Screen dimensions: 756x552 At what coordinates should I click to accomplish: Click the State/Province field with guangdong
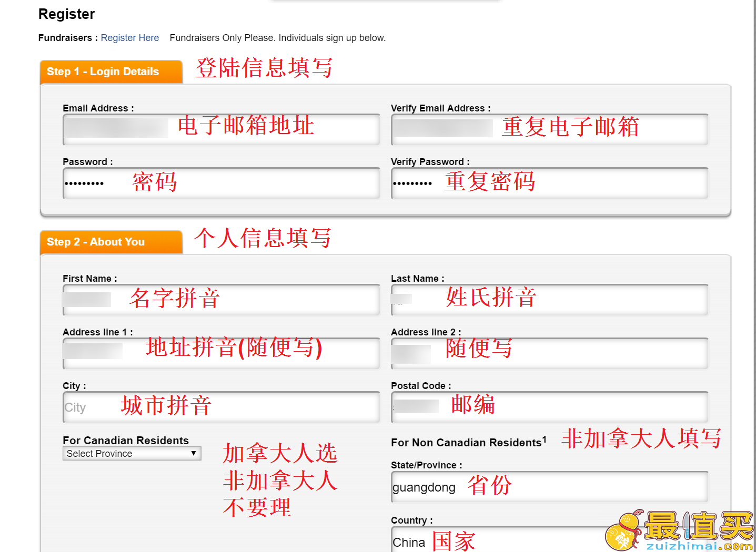[x=549, y=487]
